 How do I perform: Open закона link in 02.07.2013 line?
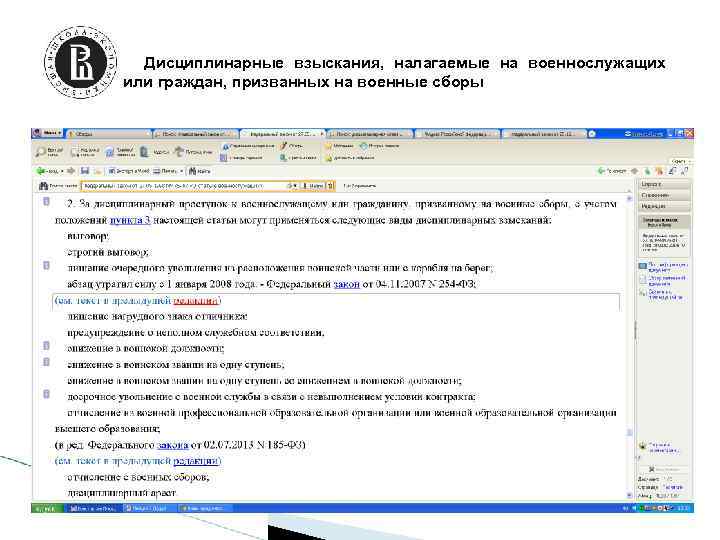(173, 444)
